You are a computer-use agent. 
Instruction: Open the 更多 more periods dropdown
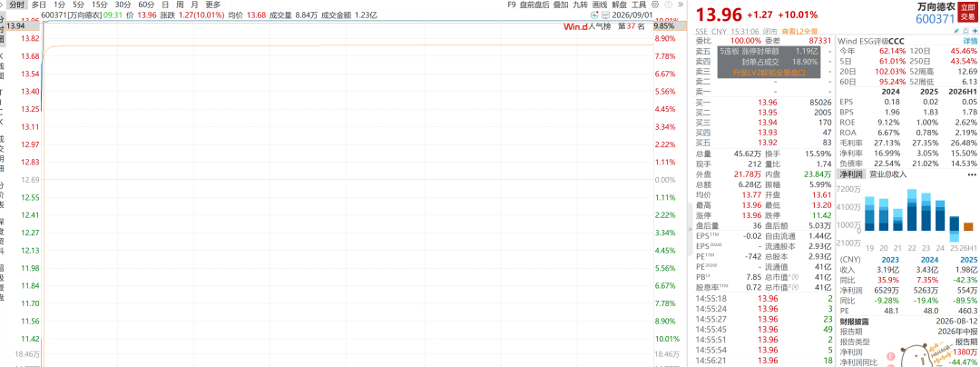213,5
